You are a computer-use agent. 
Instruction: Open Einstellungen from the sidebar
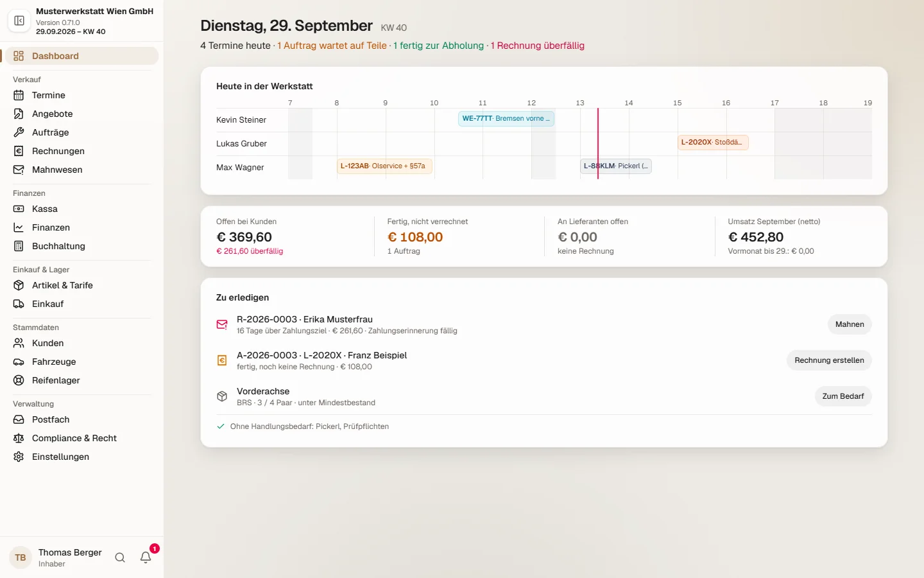pyautogui.click(x=82, y=457)
